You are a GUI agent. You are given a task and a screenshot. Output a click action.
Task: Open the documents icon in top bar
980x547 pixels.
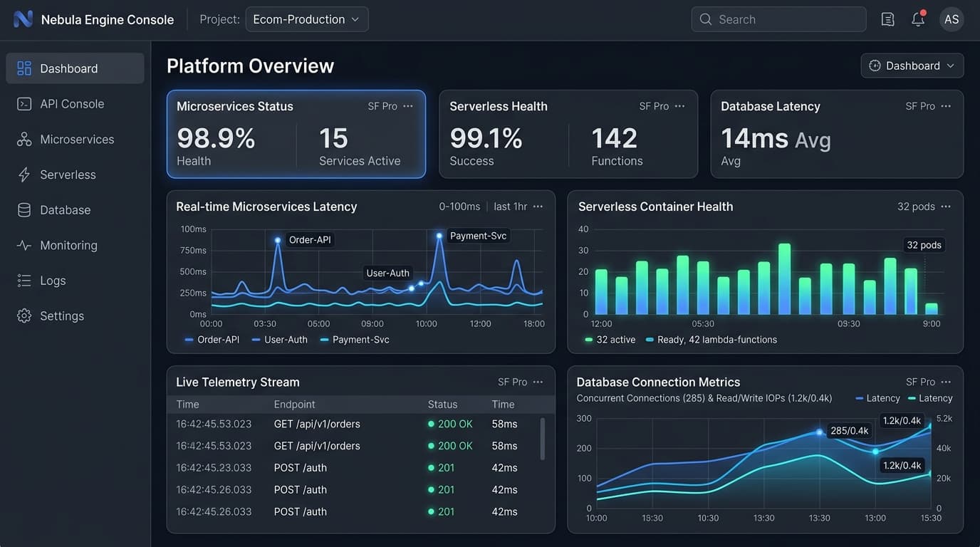click(x=887, y=19)
